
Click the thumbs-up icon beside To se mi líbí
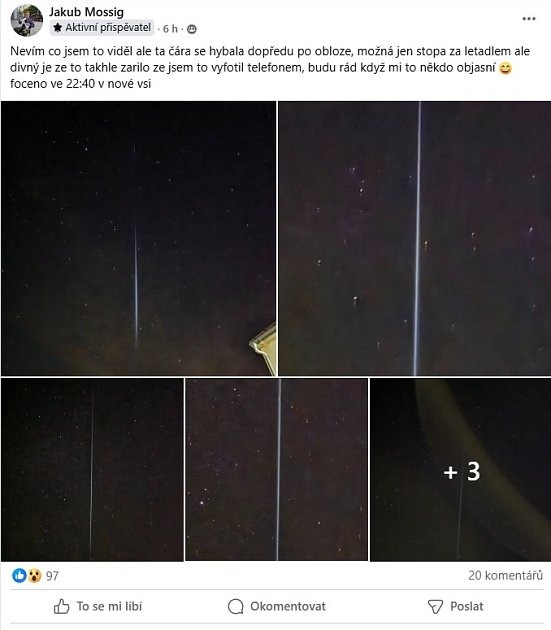61,606
